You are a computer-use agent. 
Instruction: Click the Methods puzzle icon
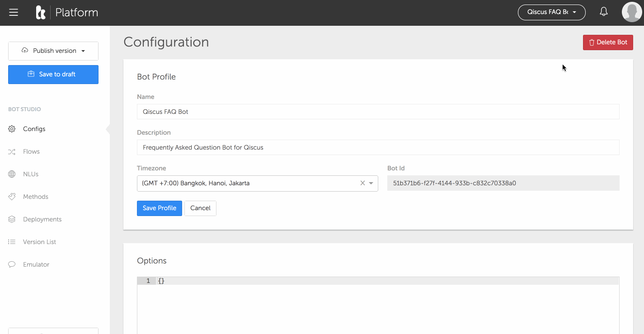(x=12, y=197)
